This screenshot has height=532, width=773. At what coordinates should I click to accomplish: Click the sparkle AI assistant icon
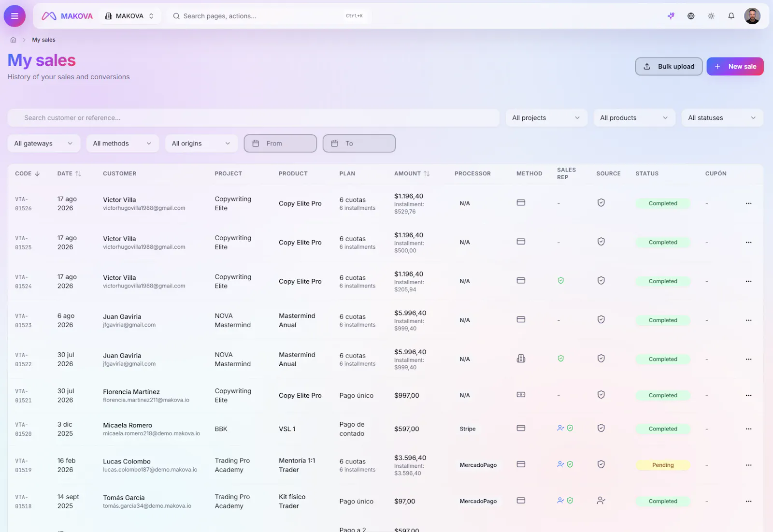point(671,16)
